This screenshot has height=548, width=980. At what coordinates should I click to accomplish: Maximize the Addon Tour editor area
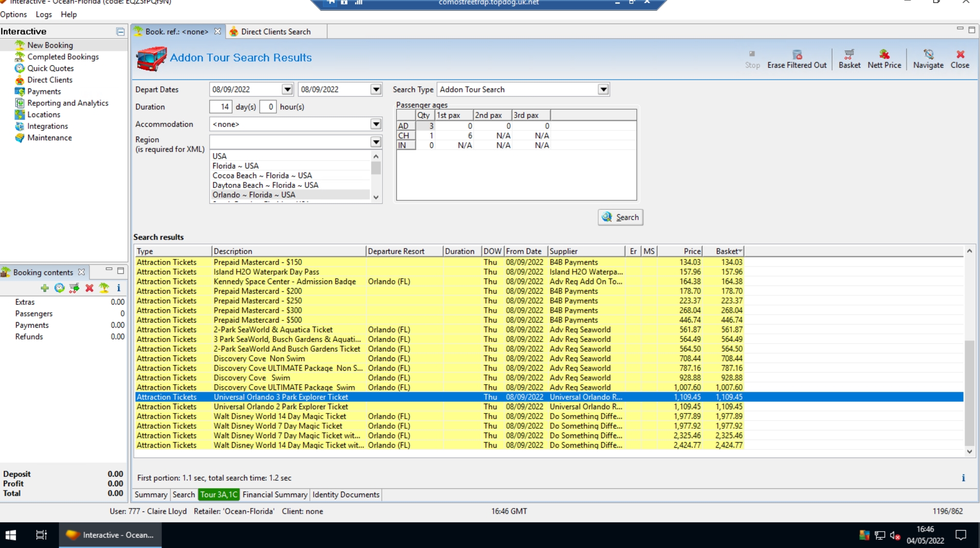(x=972, y=30)
